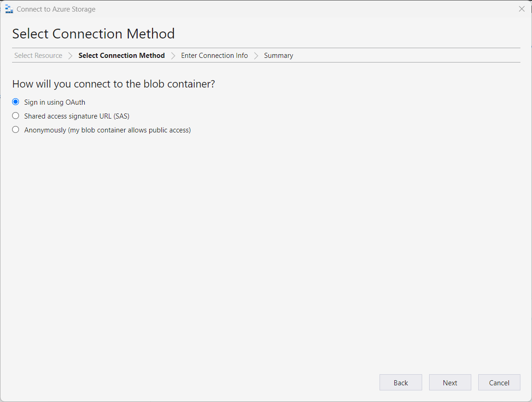Viewport: 532px width, 402px height.
Task: Click the Azure Storage Explorer title bar icon
Action: click(9, 9)
